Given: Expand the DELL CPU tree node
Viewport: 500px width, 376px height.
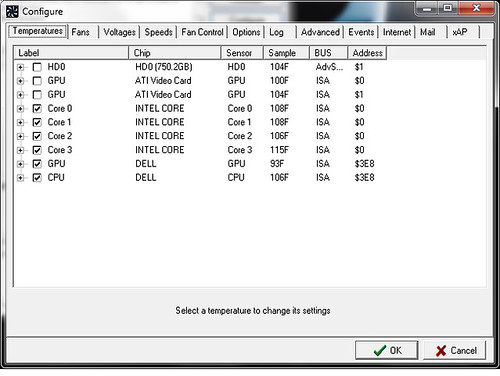Looking at the screenshot, I should click(x=20, y=178).
